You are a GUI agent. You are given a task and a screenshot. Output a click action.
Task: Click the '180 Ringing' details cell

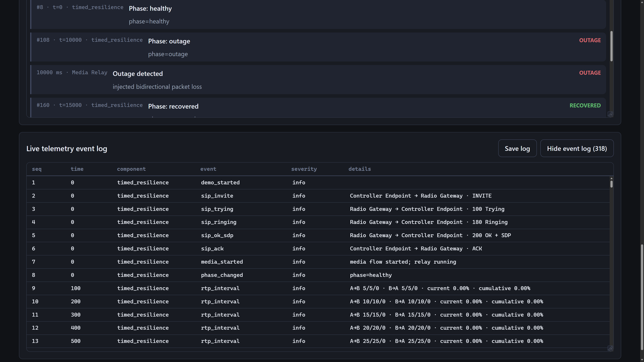point(429,222)
